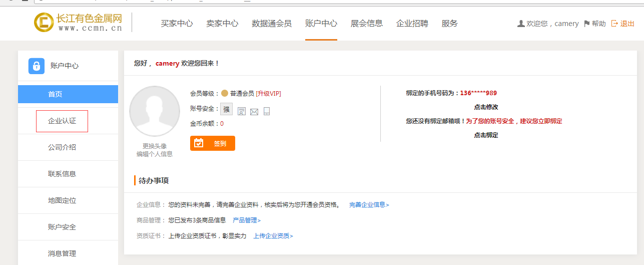The width and height of the screenshot is (644, 265).
Task: Click the 升级VIP upgrade link
Action: click(268, 94)
